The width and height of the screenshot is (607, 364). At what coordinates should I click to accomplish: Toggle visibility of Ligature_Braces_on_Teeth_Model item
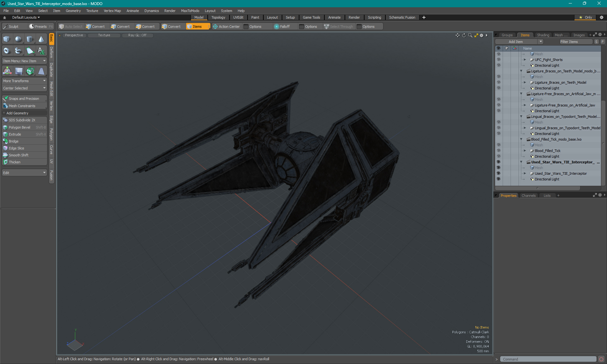499,82
